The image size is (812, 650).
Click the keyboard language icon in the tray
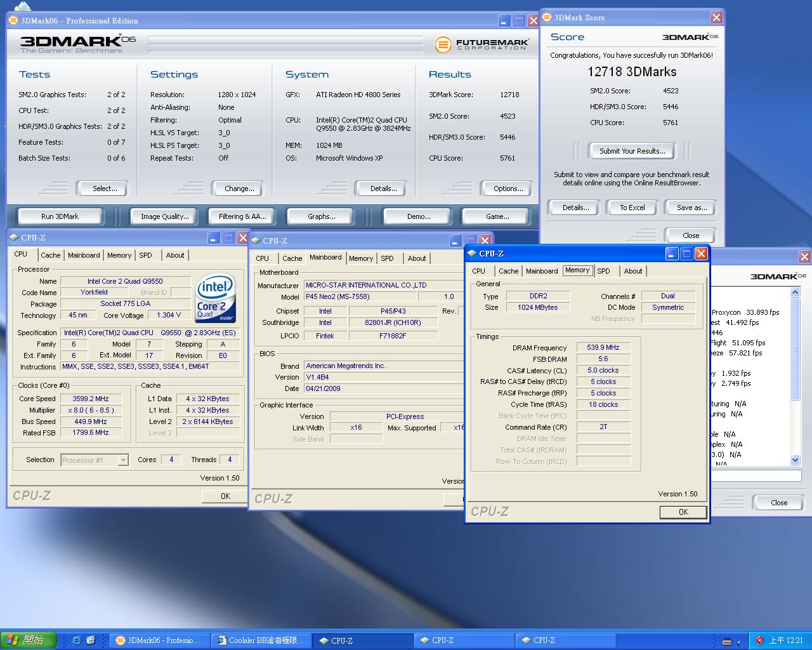(x=727, y=641)
